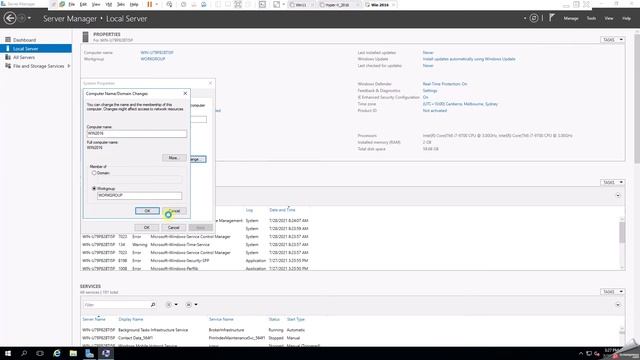Click Real-Time Protection On link
The height and width of the screenshot is (360, 640).
[444, 84]
